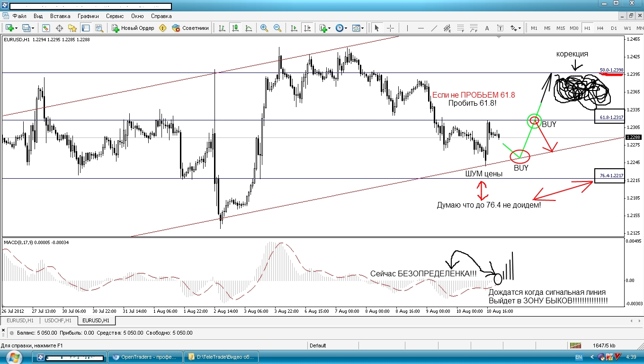Image resolution: width=644 pixels, height=364 pixels.
Task: Select the trendline tool
Action: point(434,28)
